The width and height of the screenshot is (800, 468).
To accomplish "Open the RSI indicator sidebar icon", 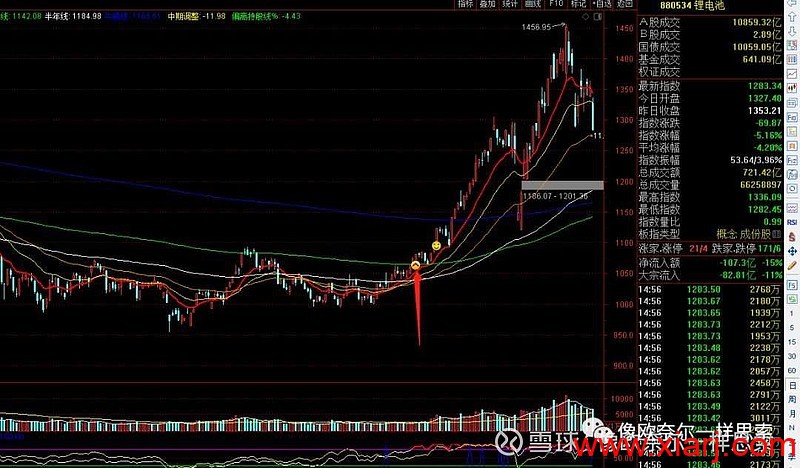I will tap(792, 223).
